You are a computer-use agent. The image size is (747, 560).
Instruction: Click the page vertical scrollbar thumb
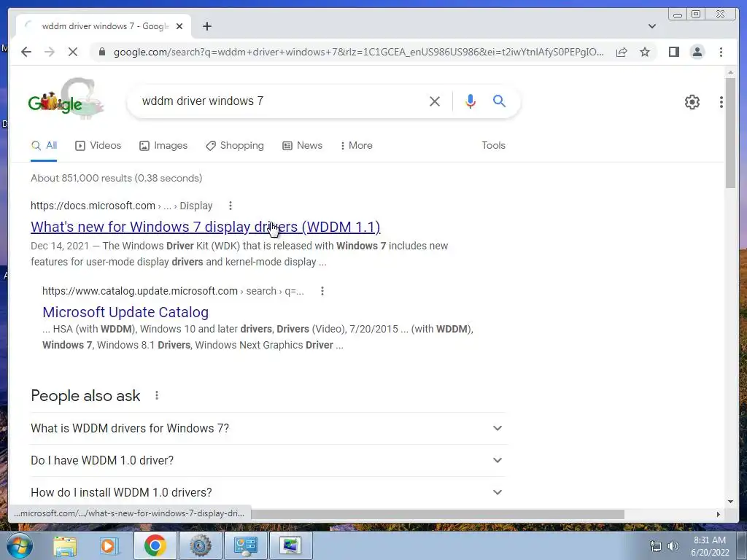(731, 133)
